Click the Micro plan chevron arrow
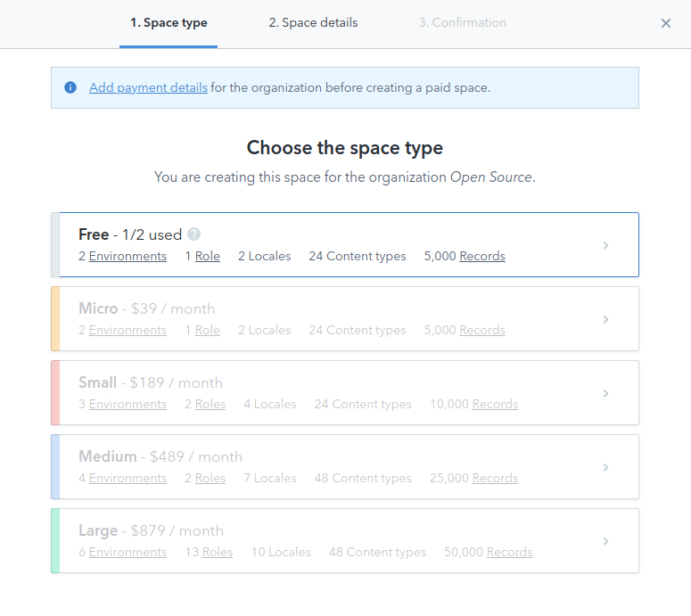 [605, 319]
